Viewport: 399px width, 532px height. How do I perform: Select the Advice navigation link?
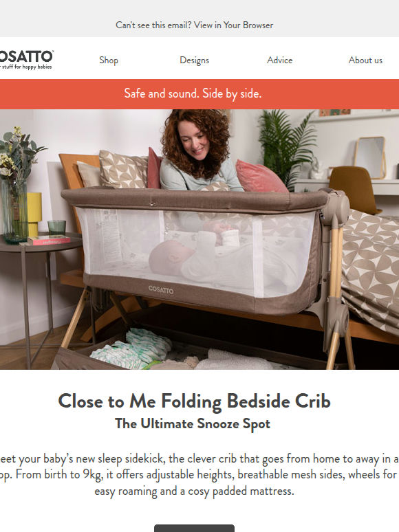coord(279,60)
